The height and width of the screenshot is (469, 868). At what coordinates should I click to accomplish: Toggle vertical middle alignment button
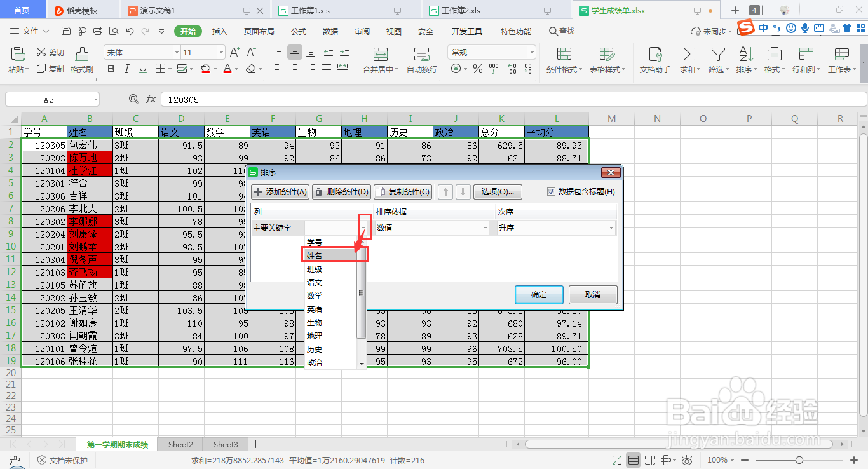tap(294, 52)
